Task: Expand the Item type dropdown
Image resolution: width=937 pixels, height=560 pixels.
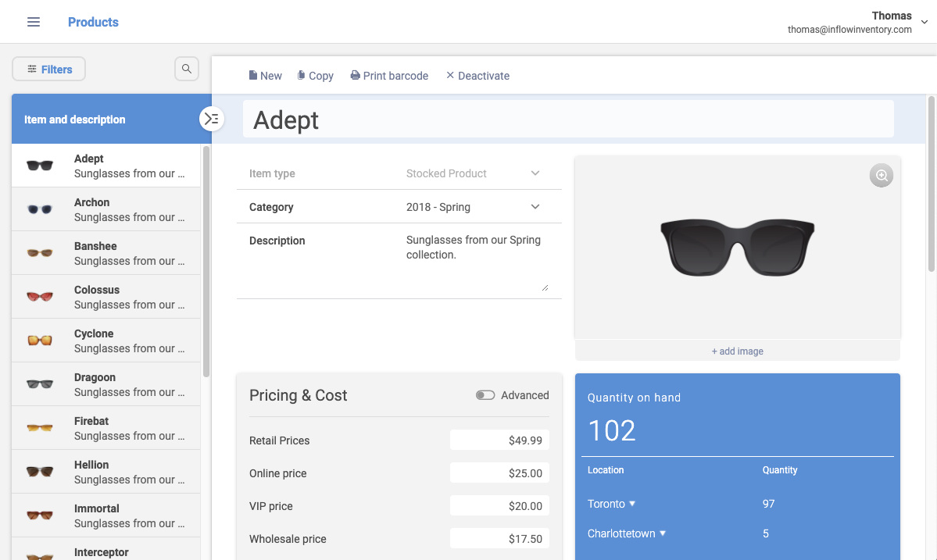Action: 535,173
